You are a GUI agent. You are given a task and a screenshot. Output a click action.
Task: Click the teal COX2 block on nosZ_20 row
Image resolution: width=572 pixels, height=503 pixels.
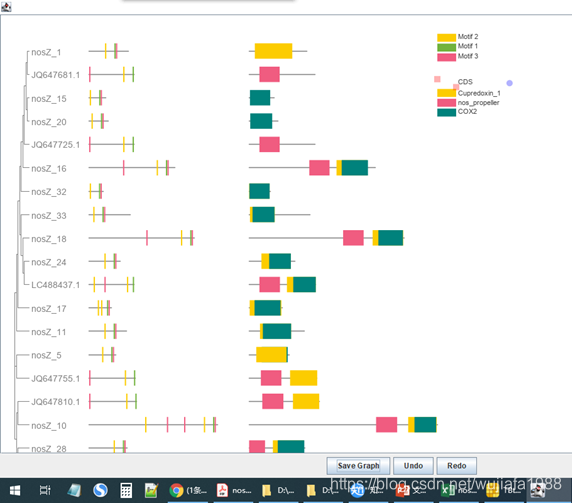click(x=261, y=121)
